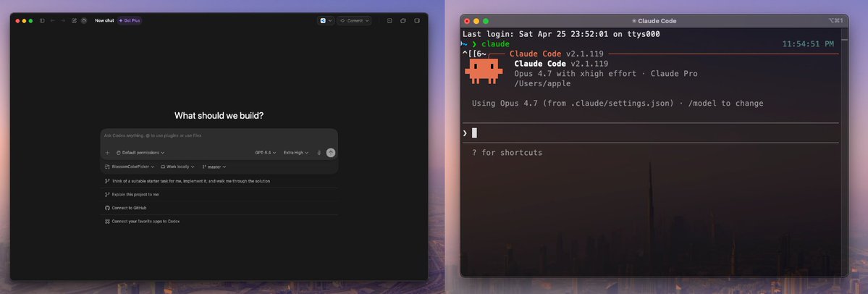Toggle the sidebar icon in Codex title bar
Viewport: 868px width, 294px height.
point(42,20)
